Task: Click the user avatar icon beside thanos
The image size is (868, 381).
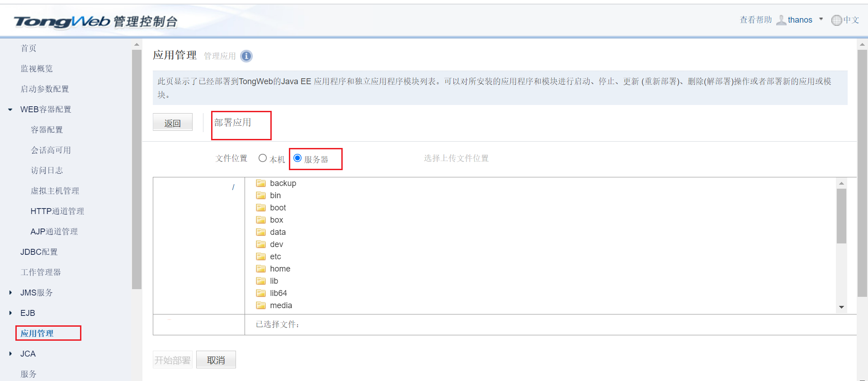Action: point(781,20)
